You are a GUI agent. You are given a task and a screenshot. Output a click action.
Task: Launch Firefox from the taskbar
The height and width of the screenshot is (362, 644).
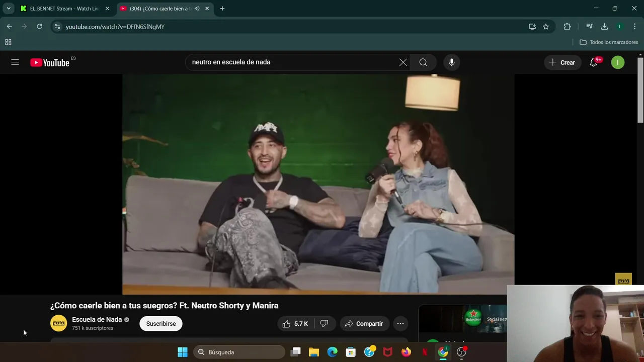(406, 352)
